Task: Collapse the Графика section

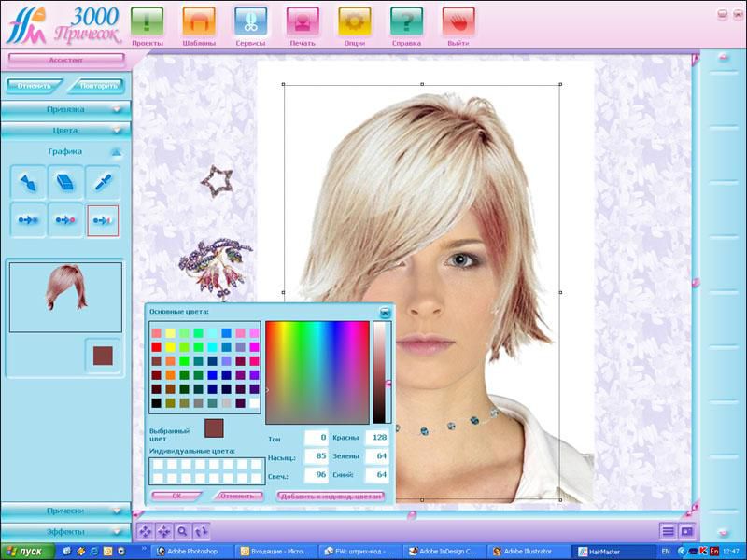Action: point(116,151)
